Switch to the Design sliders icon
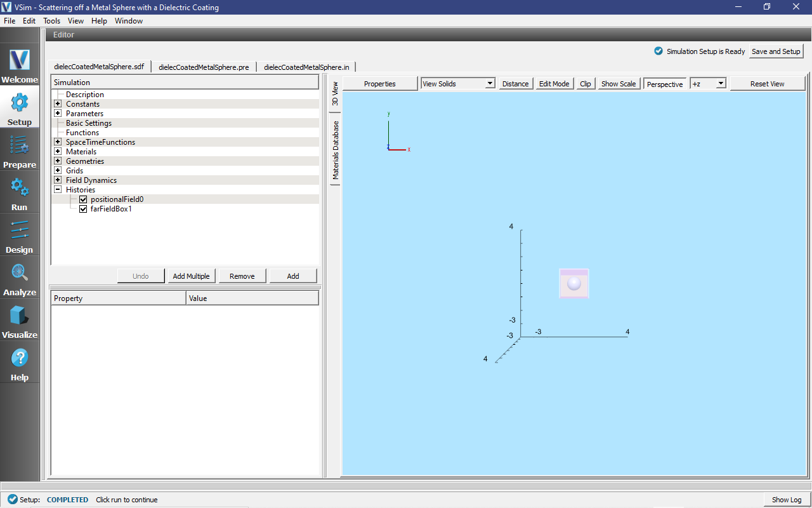This screenshot has height=508, width=812. pyautogui.click(x=19, y=231)
